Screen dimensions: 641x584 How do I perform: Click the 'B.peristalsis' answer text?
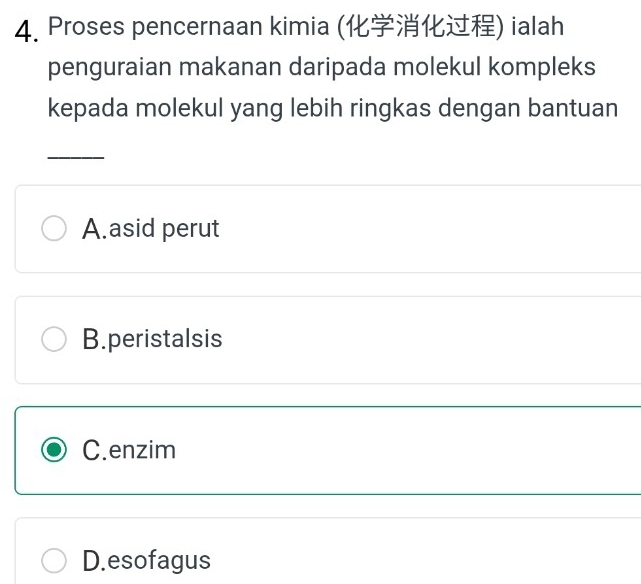153,340
